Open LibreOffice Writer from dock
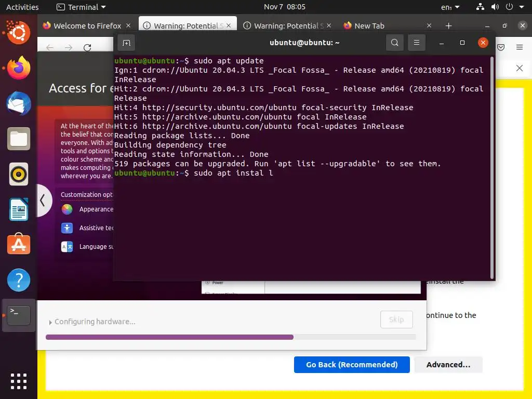Image resolution: width=532 pixels, height=399 pixels. (19, 210)
